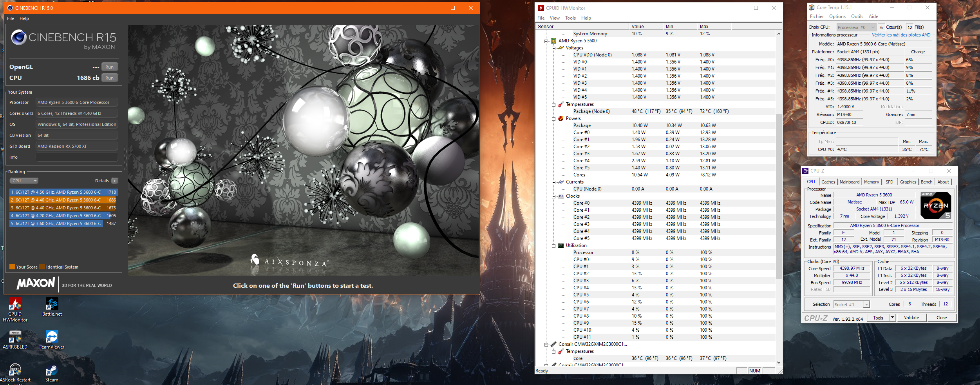Open the CPU ranking type dropdown in Cinebench
Viewport: 980px width, 385px height.
24,181
